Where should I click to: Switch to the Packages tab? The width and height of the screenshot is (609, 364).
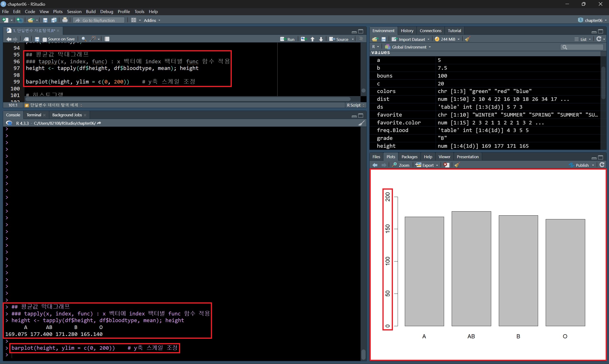(x=409, y=157)
